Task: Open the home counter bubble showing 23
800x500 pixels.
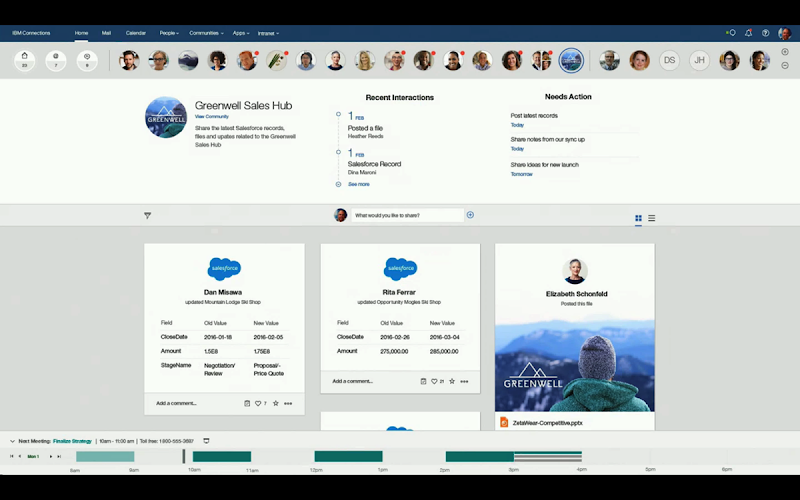Action: (24, 60)
